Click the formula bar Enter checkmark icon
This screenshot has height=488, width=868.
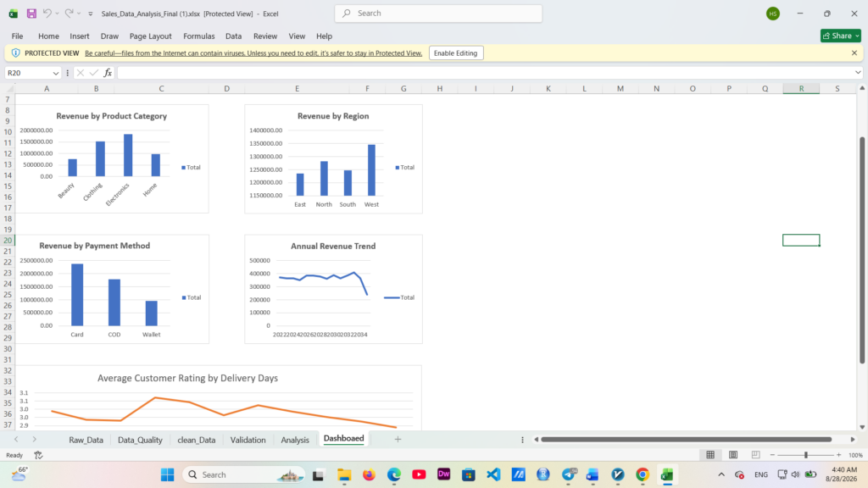pos(93,73)
